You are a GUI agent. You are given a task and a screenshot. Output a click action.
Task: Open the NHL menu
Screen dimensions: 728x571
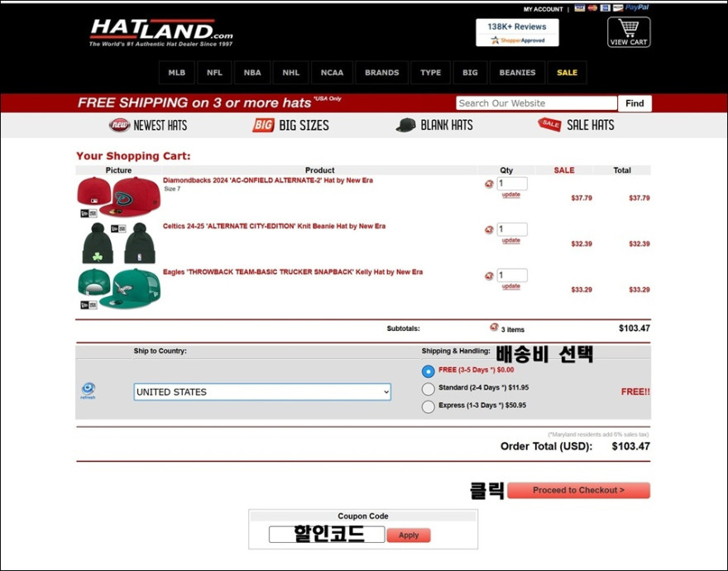coord(291,73)
